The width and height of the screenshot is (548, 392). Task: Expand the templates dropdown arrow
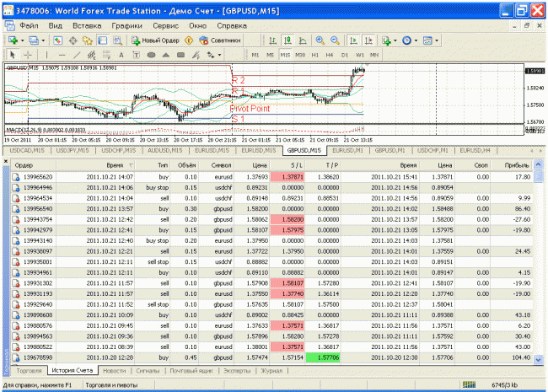point(437,40)
